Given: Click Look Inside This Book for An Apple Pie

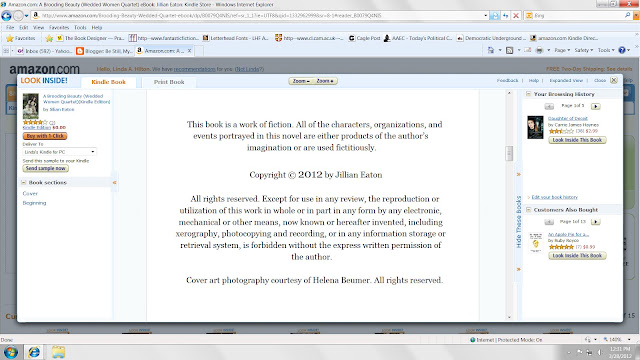Looking at the screenshot, I should (577, 256).
